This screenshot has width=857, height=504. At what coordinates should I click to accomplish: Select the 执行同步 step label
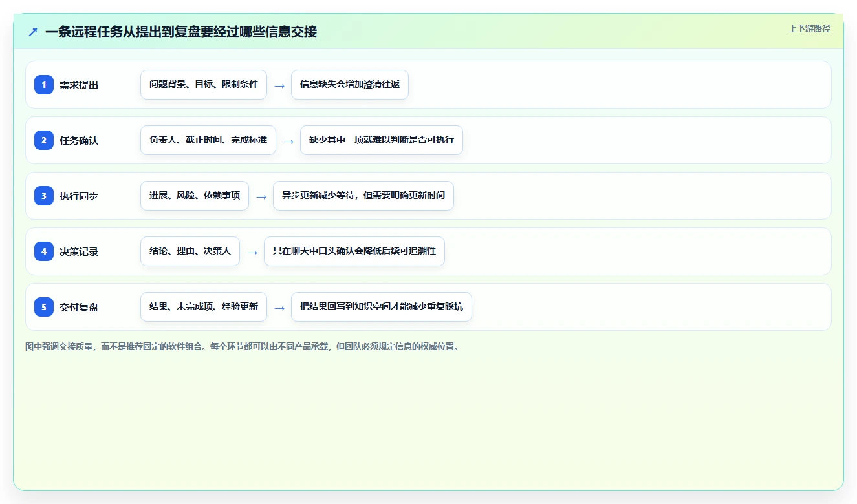tap(79, 196)
